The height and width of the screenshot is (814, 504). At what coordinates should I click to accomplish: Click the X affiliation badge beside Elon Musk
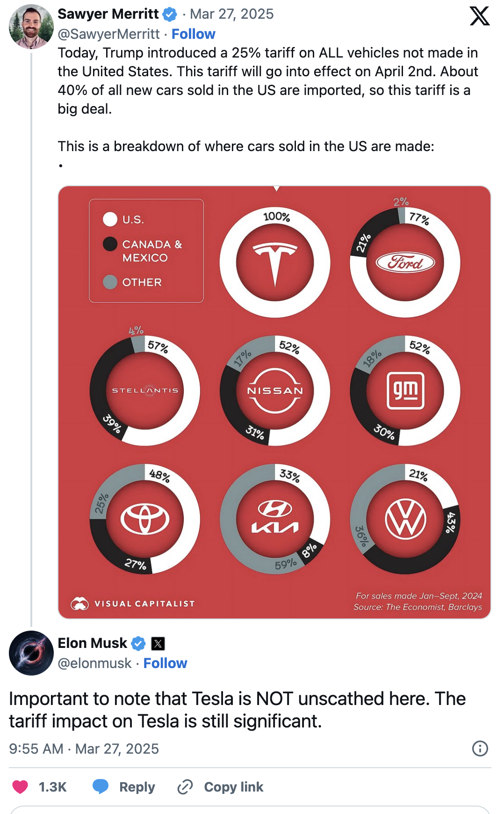pyautogui.click(x=158, y=644)
